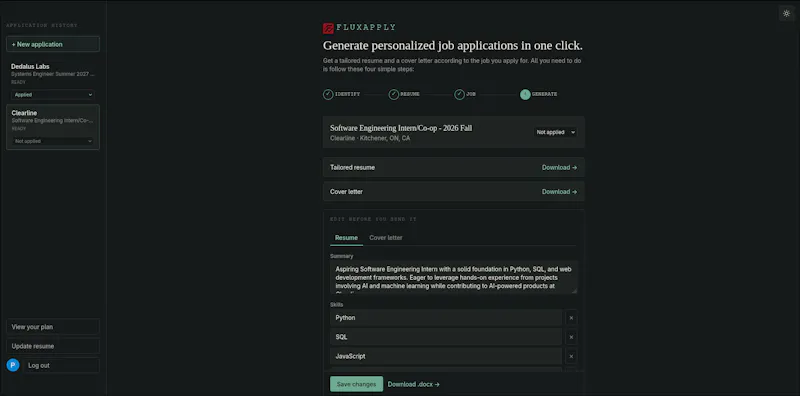Download the Cover letter
The height and width of the screenshot is (396, 800).
pos(559,192)
